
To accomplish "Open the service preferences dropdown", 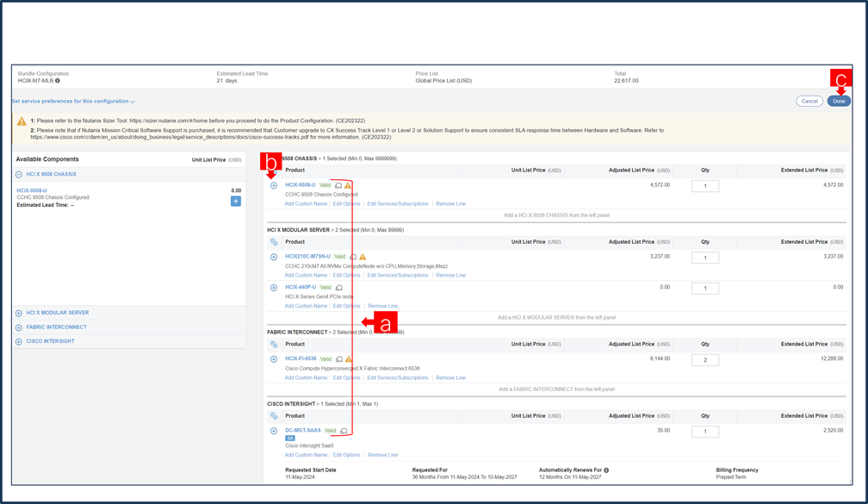I will 73,102.
